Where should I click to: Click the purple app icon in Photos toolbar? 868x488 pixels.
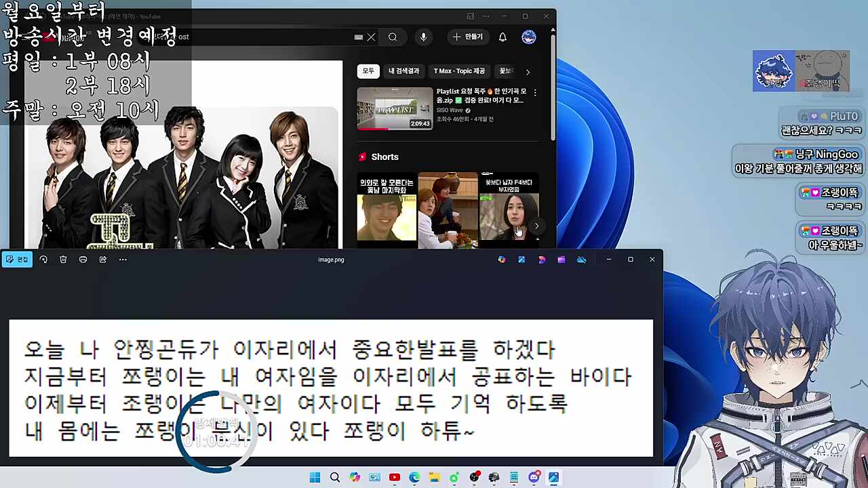(561, 260)
